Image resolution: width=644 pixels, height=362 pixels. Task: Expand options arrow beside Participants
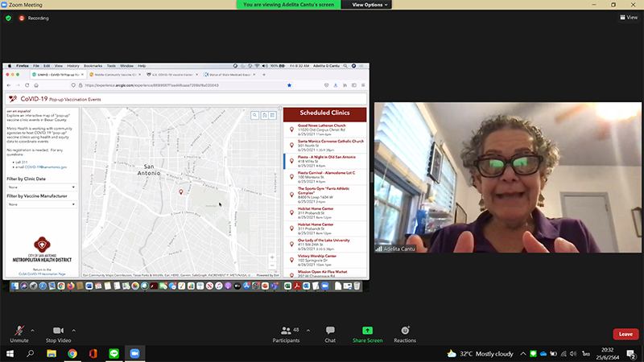coord(308,330)
